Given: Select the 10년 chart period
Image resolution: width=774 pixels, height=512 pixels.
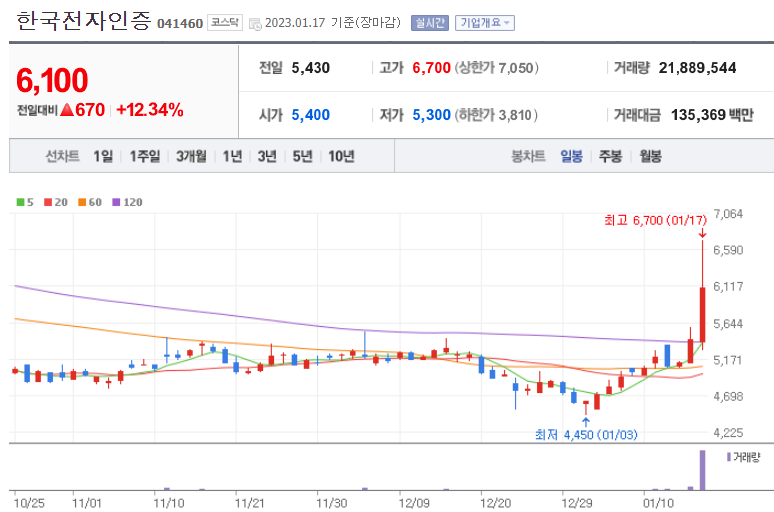Looking at the screenshot, I should point(341,157).
